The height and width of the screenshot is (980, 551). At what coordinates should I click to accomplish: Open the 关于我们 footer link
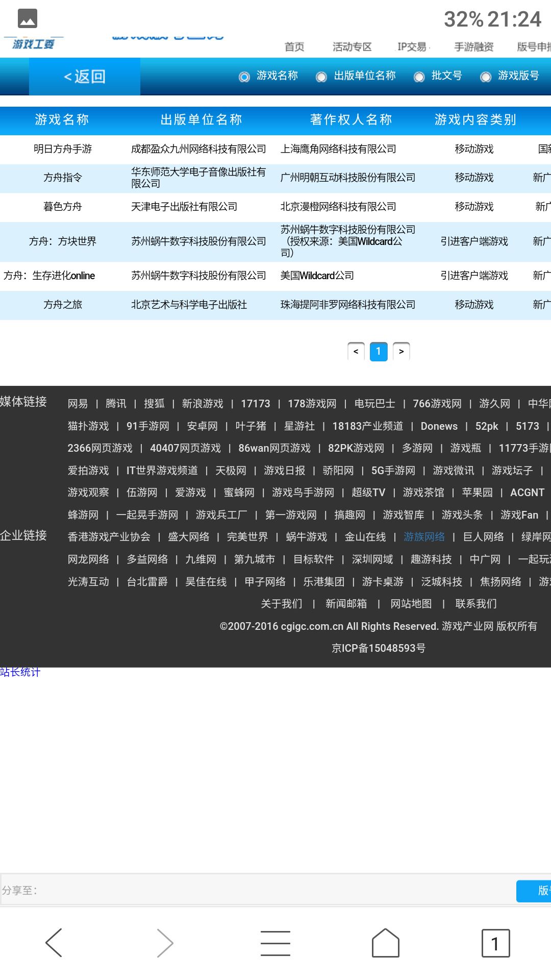pos(282,604)
